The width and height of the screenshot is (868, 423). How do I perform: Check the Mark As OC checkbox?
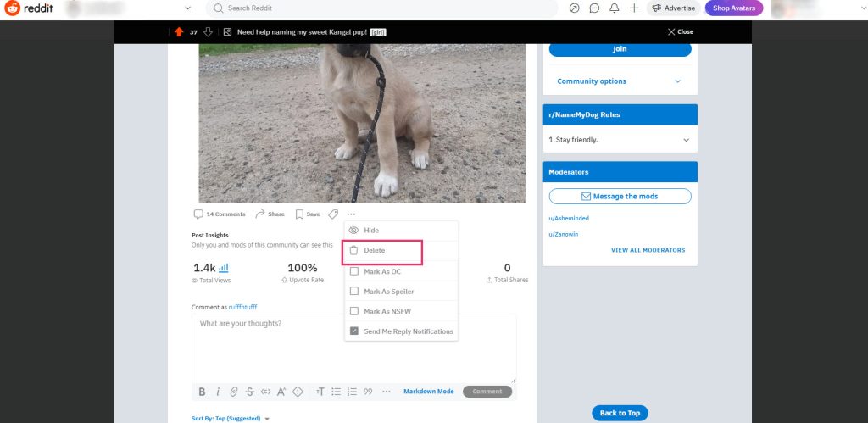354,271
